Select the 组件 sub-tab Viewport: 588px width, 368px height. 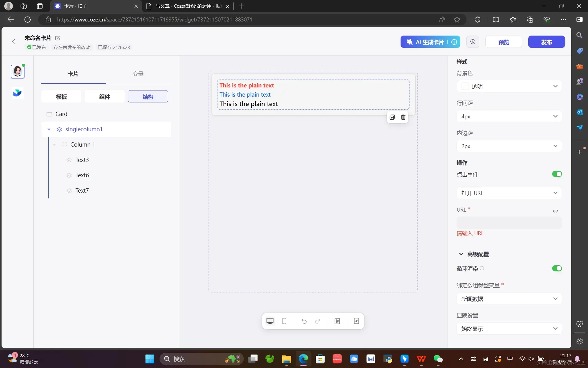coord(104,97)
